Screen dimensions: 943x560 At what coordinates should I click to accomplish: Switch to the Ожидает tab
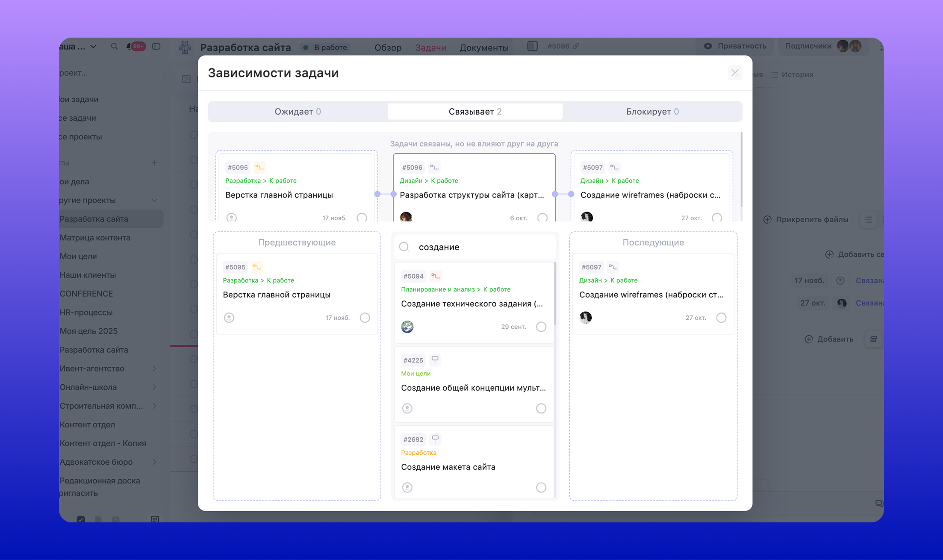[298, 112]
